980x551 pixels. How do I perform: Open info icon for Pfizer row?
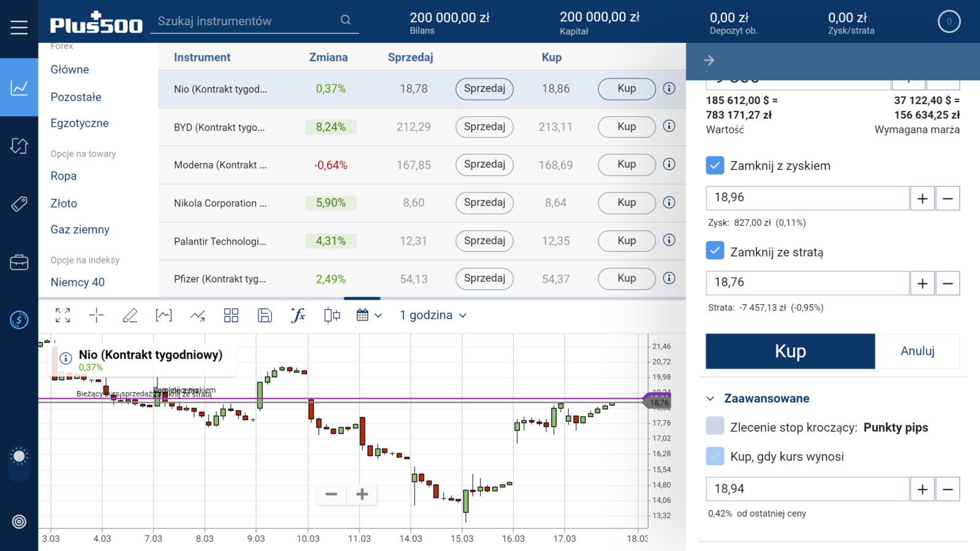[x=669, y=278]
